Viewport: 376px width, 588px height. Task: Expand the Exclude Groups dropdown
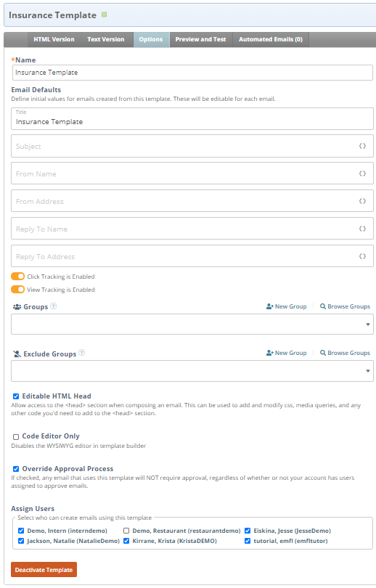click(x=192, y=371)
